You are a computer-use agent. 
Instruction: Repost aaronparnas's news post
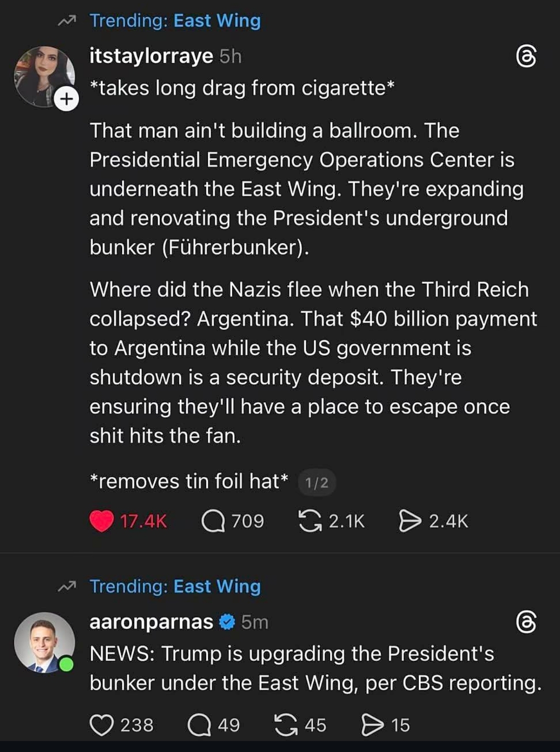click(286, 725)
